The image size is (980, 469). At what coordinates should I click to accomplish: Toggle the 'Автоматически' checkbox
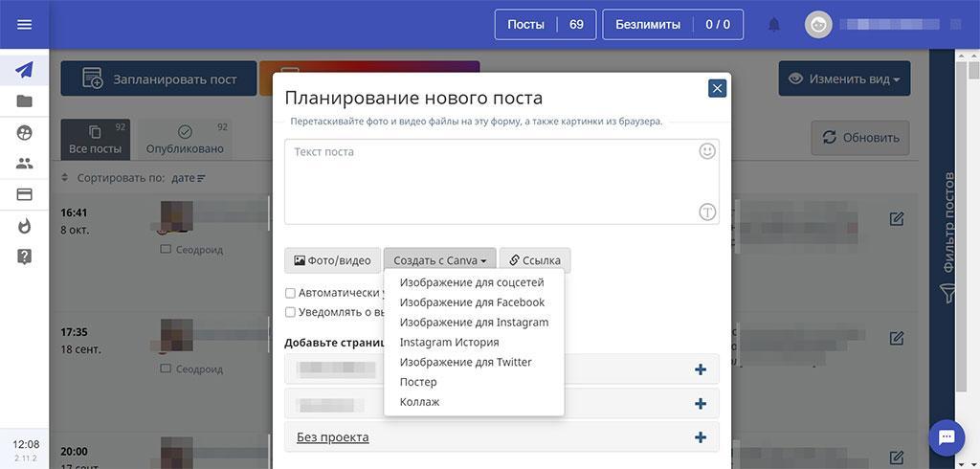[290, 293]
